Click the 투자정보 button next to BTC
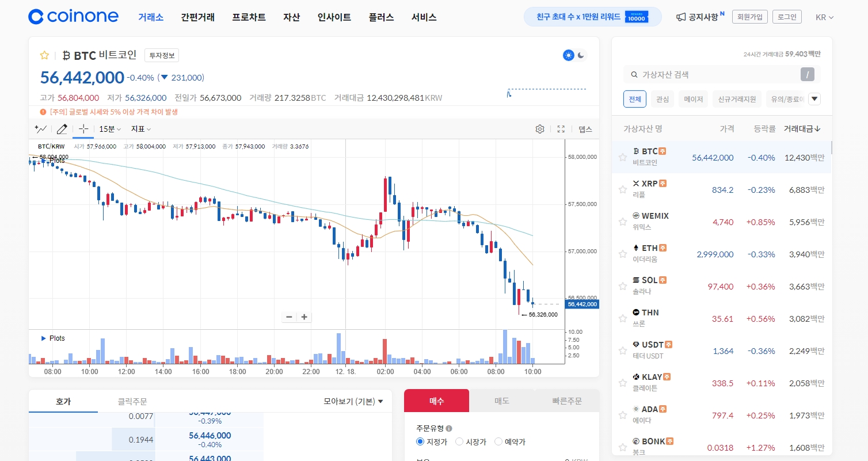Screen dimensions: 868x461 (x=162, y=55)
